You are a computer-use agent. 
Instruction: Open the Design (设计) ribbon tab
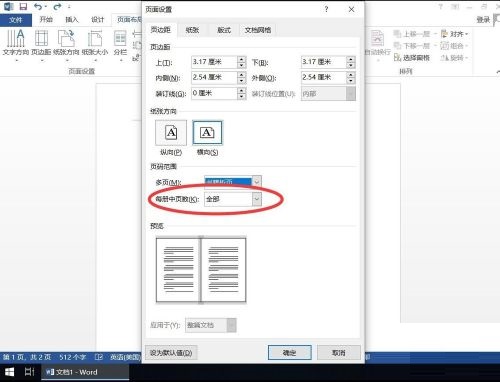coord(98,20)
